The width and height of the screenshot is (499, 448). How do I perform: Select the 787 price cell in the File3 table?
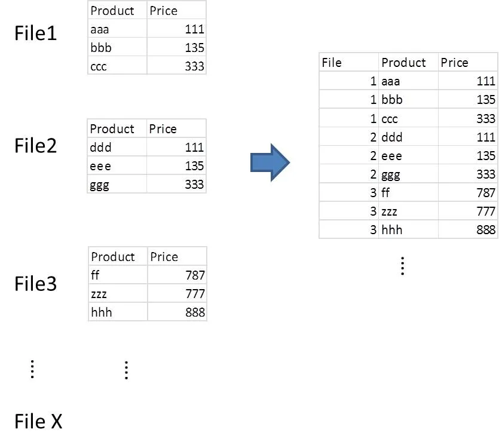177,275
